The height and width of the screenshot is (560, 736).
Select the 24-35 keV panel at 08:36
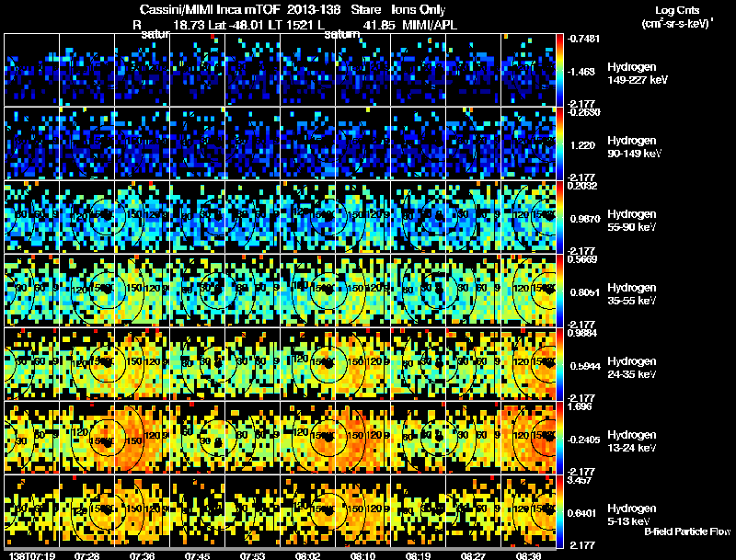pyautogui.click(x=528, y=364)
